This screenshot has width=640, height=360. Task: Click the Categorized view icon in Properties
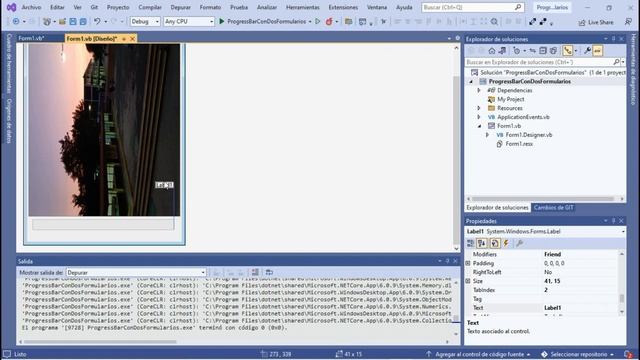tap(471, 244)
